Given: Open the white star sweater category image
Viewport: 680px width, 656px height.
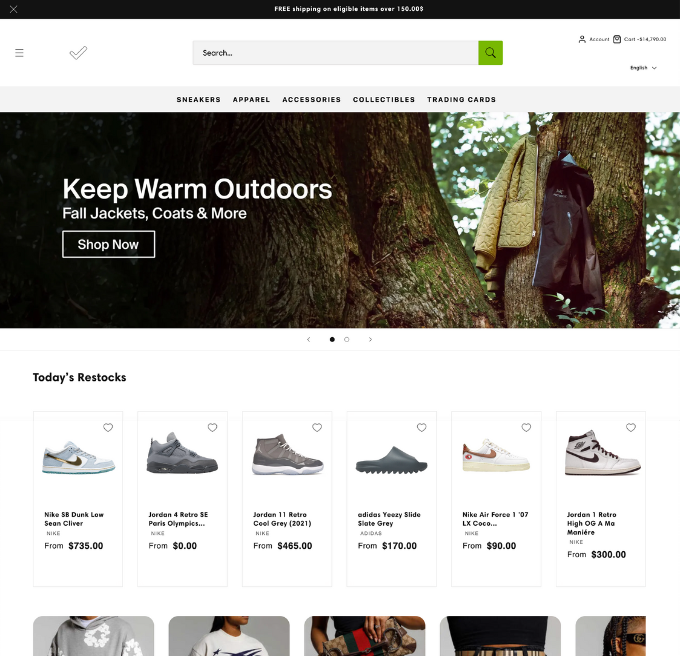Looking at the screenshot, I should point(229,636).
